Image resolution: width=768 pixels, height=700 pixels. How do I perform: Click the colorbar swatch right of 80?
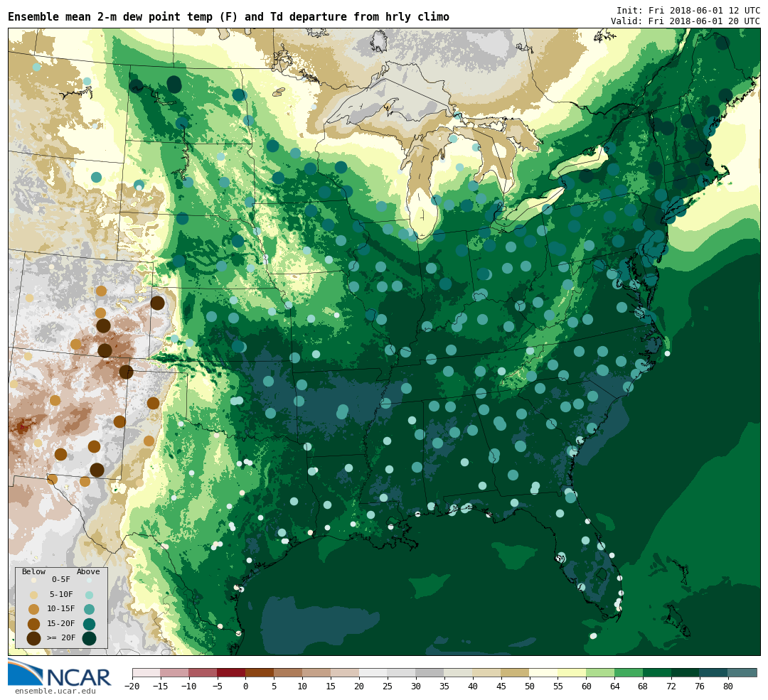(742, 672)
